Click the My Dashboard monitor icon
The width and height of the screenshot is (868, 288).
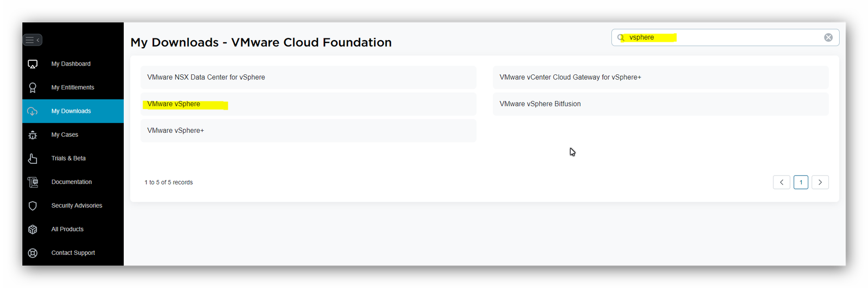coord(33,64)
